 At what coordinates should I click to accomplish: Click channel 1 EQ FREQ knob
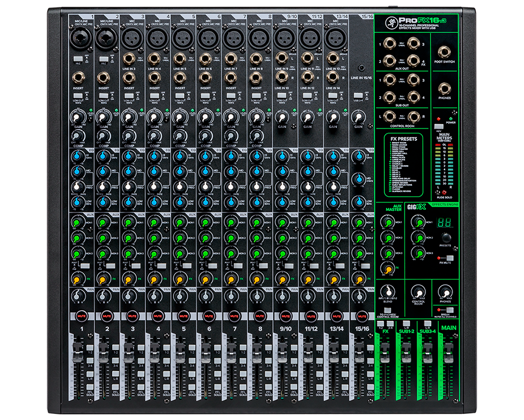click(78, 187)
